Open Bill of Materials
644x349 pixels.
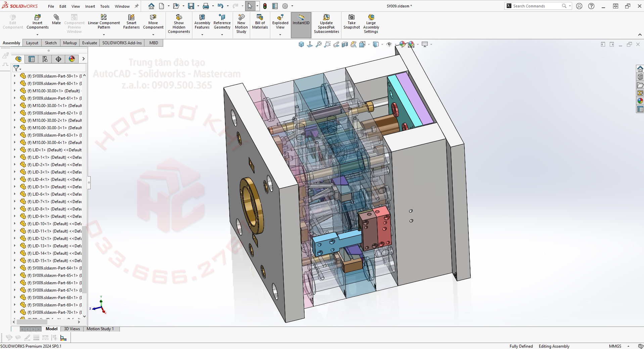click(x=260, y=22)
